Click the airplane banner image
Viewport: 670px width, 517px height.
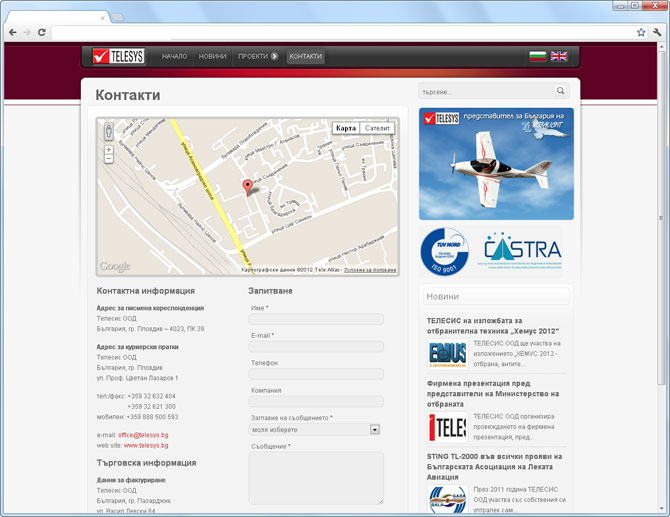click(x=496, y=164)
